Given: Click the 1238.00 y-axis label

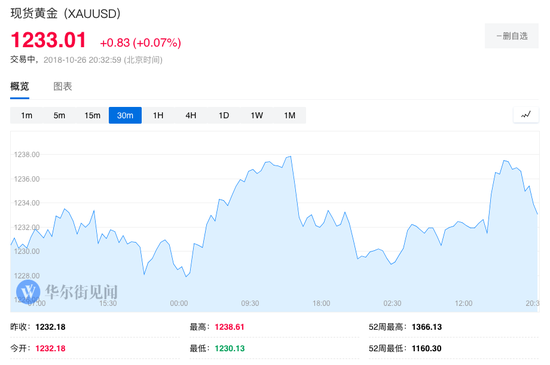Looking at the screenshot, I should [27, 155].
